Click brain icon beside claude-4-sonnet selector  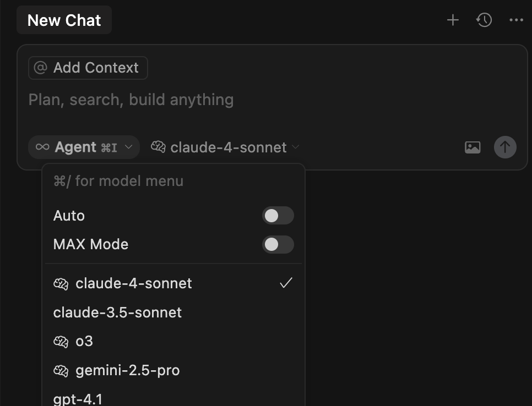158,147
